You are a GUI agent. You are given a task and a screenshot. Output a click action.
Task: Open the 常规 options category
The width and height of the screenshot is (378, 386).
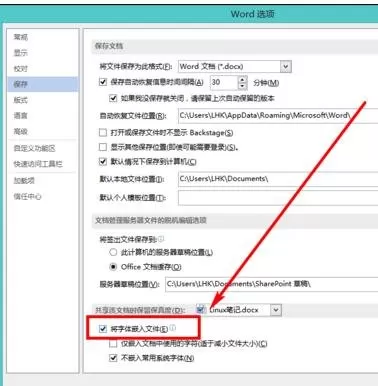pyautogui.click(x=21, y=37)
